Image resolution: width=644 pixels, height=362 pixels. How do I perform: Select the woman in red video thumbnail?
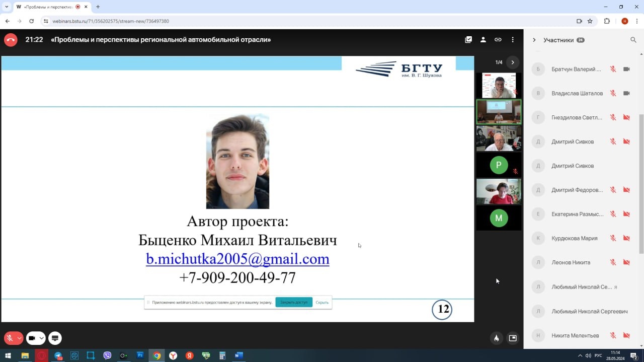pyautogui.click(x=499, y=191)
